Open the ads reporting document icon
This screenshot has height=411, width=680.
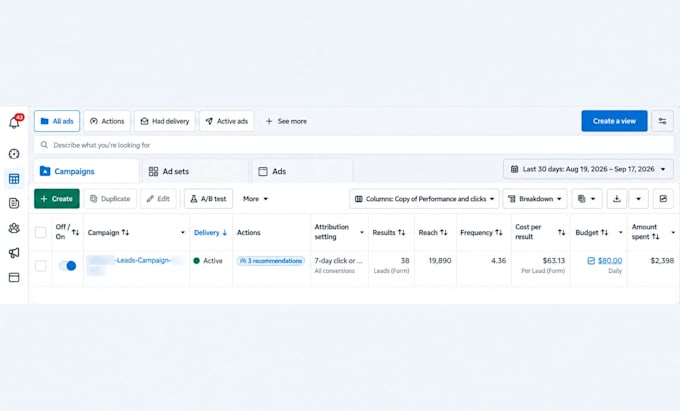pyautogui.click(x=14, y=203)
